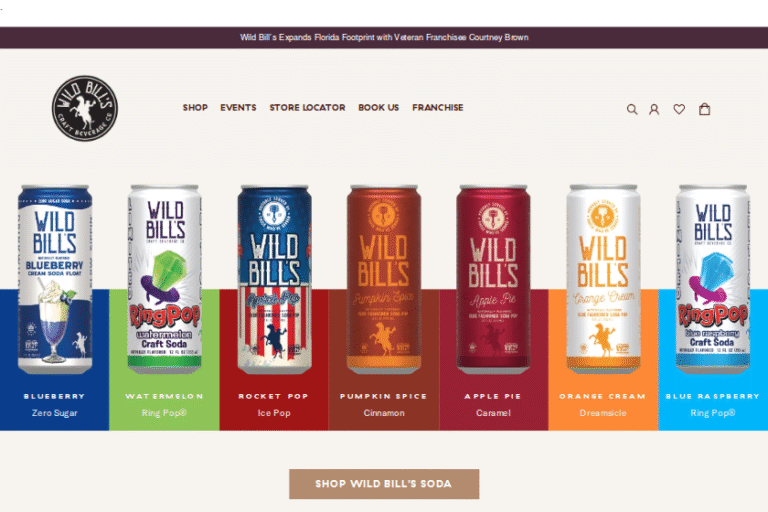The width and height of the screenshot is (768, 512).
Task: Click the Wild Bill's round logo
Action: click(x=85, y=108)
